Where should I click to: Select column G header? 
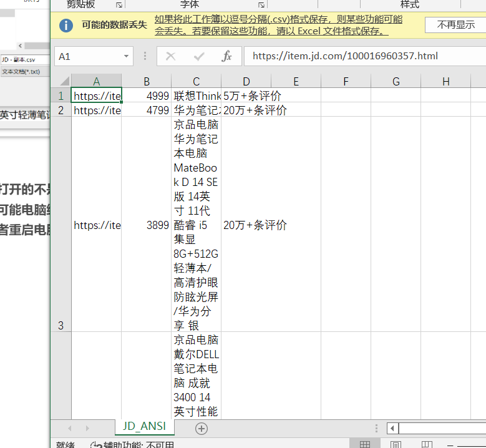[x=396, y=81]
